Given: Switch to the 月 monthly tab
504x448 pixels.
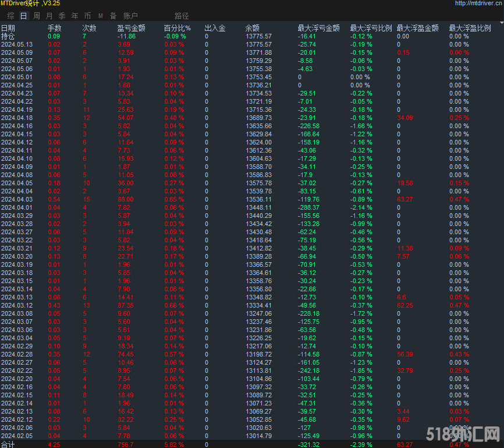Looking at the screenshot, I should tap(49, 16).
